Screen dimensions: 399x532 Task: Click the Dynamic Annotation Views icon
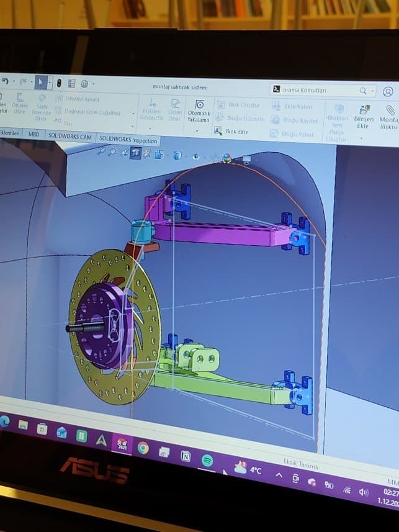tap(147, 155)
